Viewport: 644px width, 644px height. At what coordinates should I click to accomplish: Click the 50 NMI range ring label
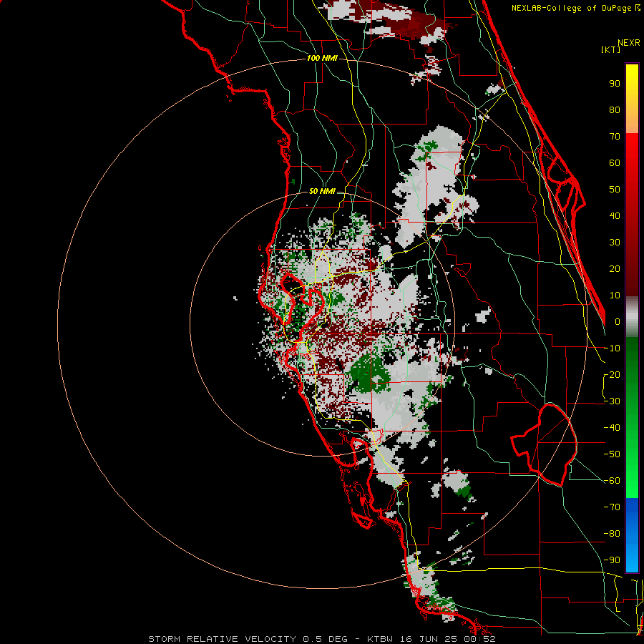321,191
